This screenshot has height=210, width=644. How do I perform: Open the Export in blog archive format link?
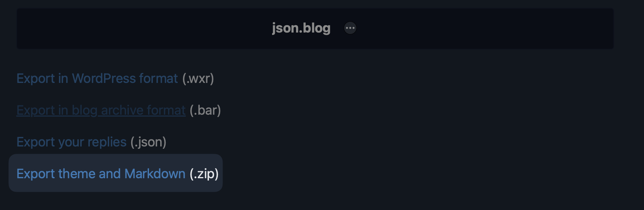(x=101, y=110)
